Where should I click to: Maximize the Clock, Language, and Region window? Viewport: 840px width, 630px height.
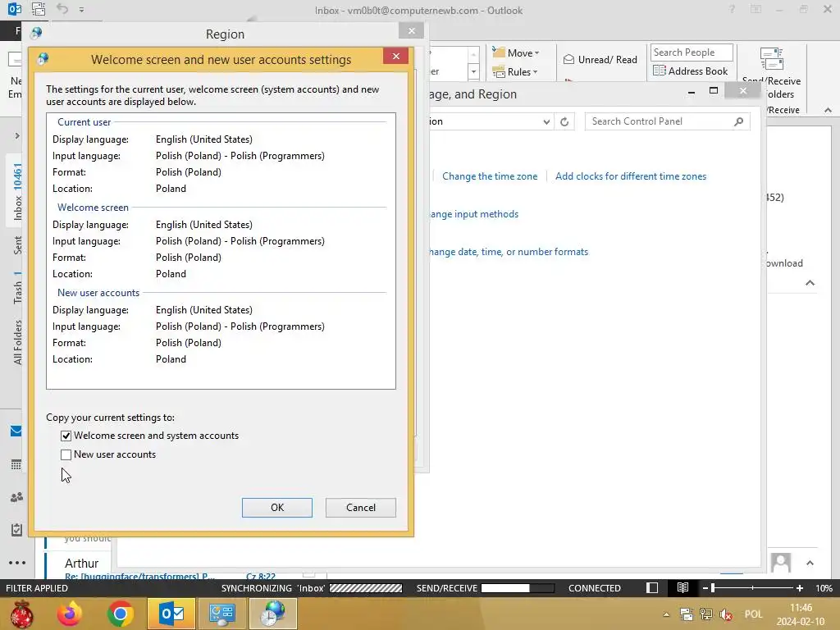tap(714, 90)
